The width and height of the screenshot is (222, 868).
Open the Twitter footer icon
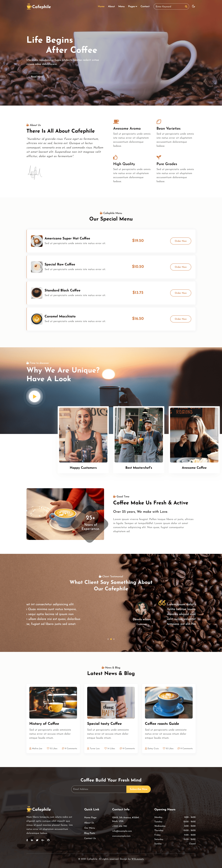coord(37,840)
